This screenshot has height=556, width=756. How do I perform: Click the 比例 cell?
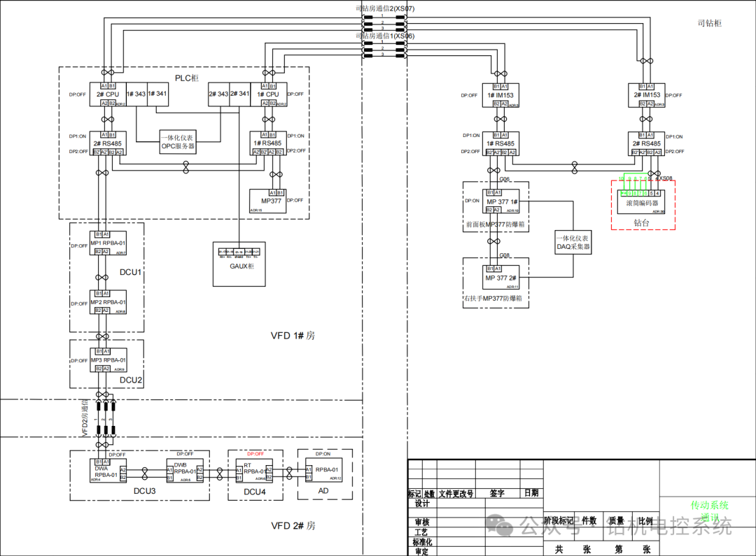click(x=645, y=521)
